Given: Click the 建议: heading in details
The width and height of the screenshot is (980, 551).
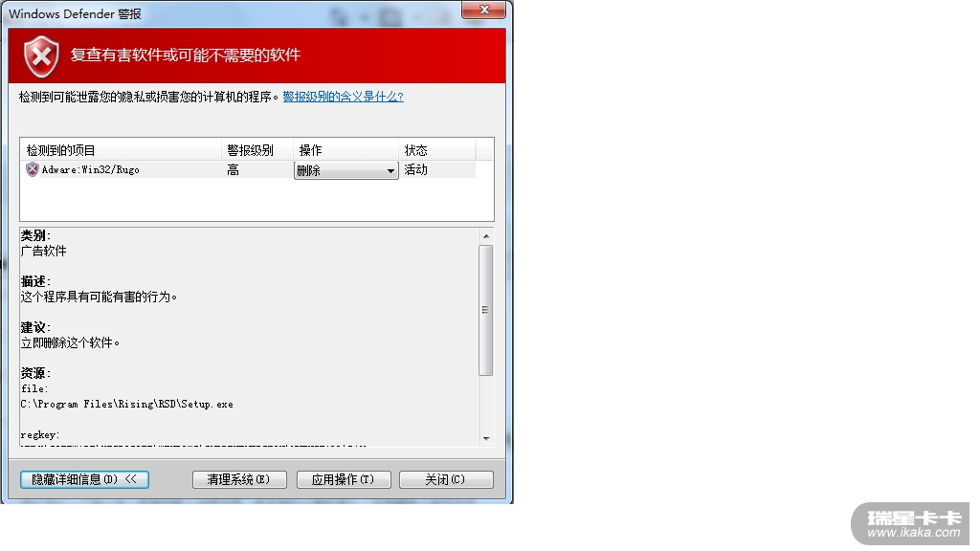Looking at the screenshot, I should [x=35, y=328].
